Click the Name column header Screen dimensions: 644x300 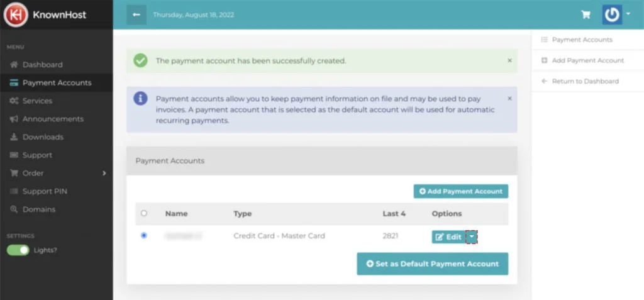pos(177,214)
